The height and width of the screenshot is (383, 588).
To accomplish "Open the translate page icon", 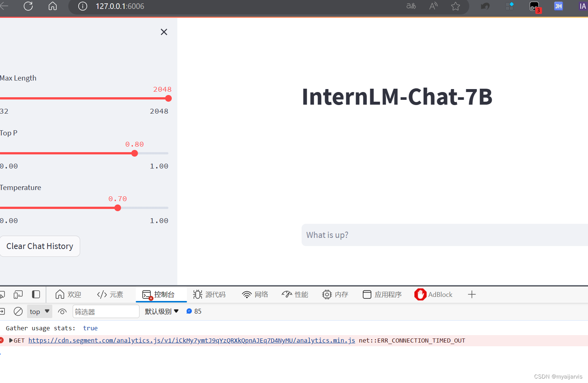I will click(x=411, y=6).
